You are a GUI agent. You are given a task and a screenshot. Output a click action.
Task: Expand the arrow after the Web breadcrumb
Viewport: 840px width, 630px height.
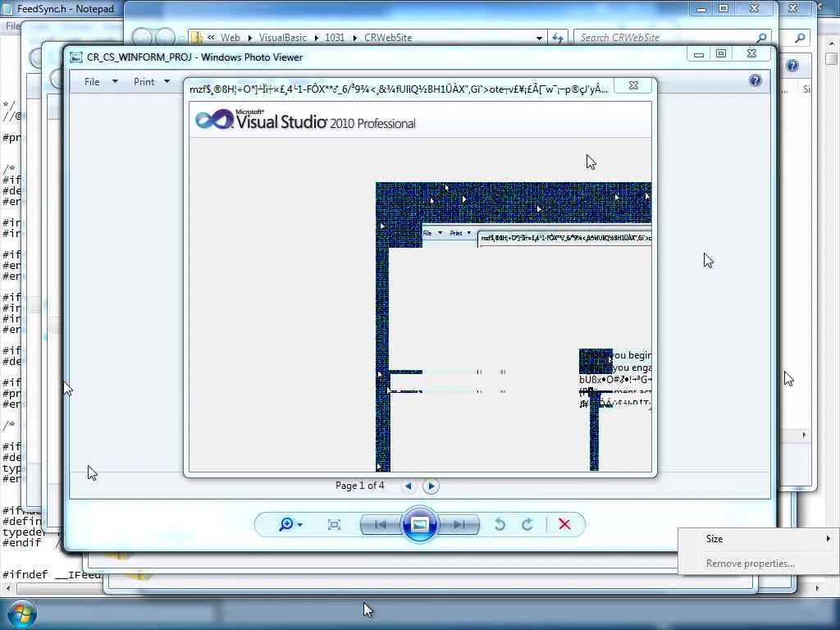(249, 38)
